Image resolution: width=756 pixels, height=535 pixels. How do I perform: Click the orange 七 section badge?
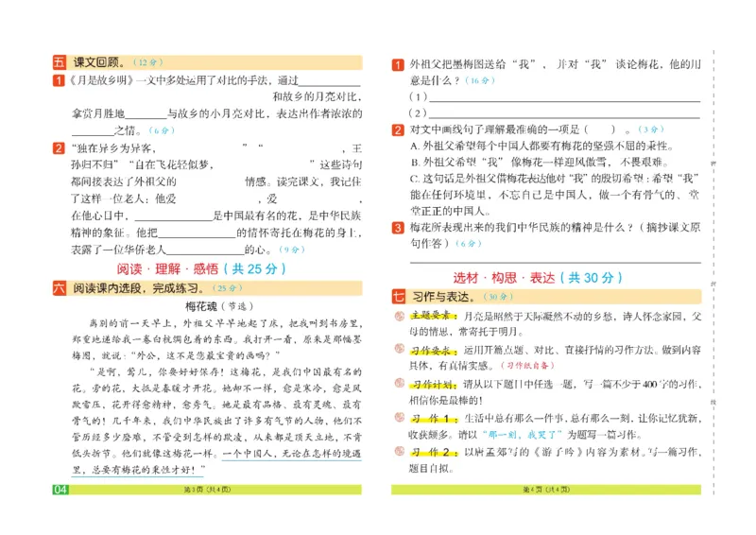(x=398, y=296)
